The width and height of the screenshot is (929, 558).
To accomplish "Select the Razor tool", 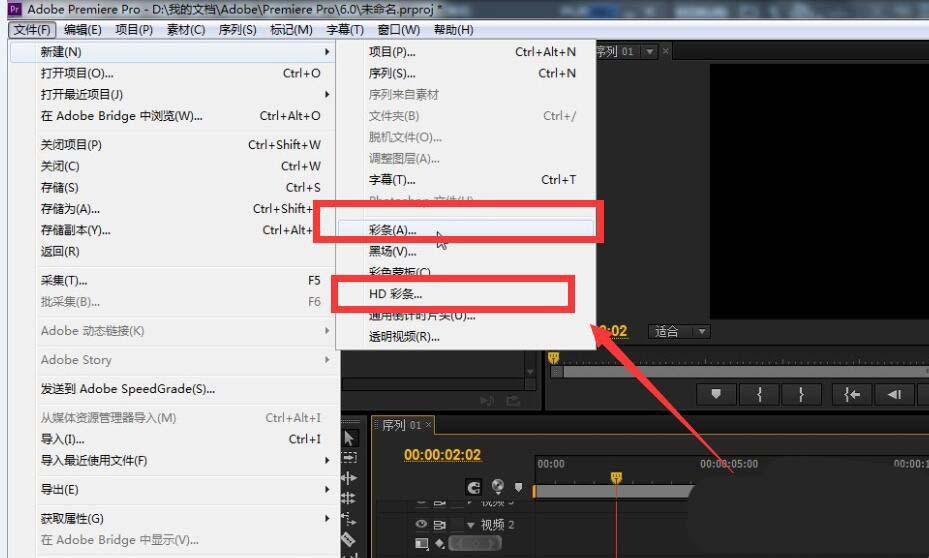I will click(348, 540).
